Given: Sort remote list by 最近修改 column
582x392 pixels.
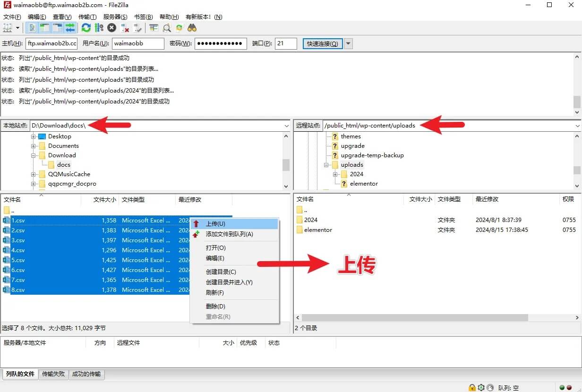Looking at the screenshot, I should pyautogui.click(x=516, y=199).
